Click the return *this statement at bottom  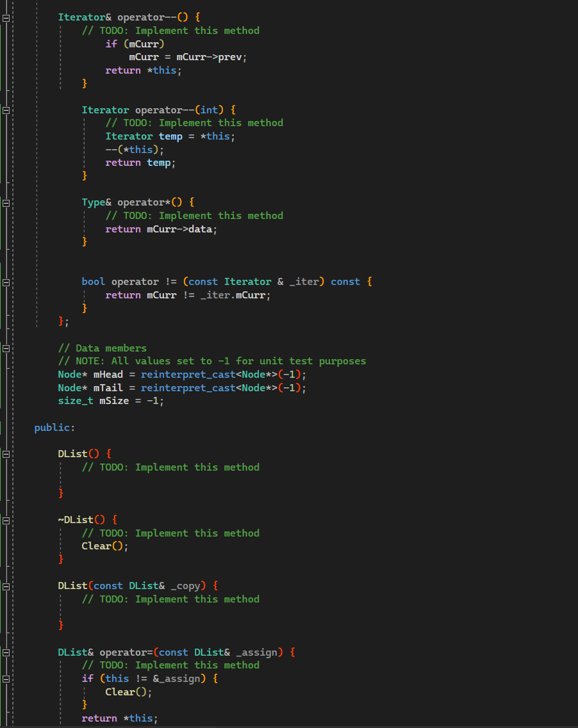[119, 718]
